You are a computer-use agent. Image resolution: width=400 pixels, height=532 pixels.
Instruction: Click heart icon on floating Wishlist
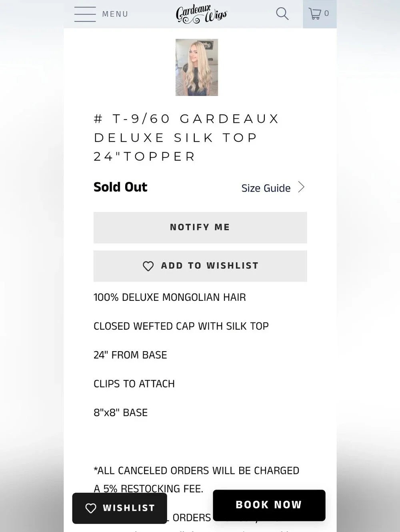pyautogui.click(x=91, y=508)
